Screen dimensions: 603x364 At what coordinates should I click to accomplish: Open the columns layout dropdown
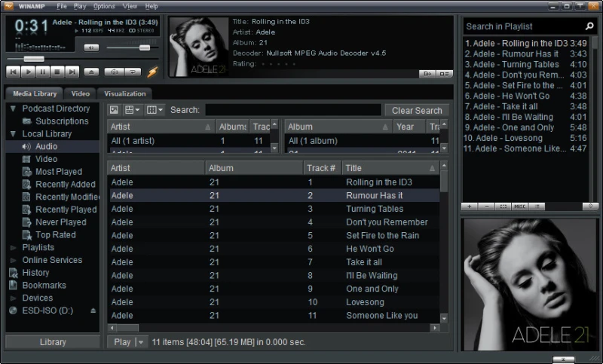coord(155,110)
